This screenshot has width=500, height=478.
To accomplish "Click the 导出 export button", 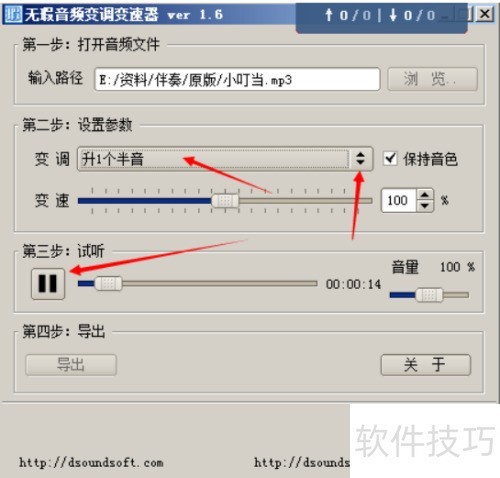I will 71,365.
